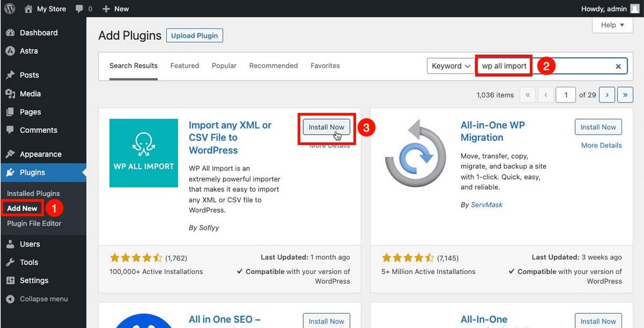The image size is (644, 328).
Task: Open the Tools wrench menu item
Action: (x=28, y=262)
